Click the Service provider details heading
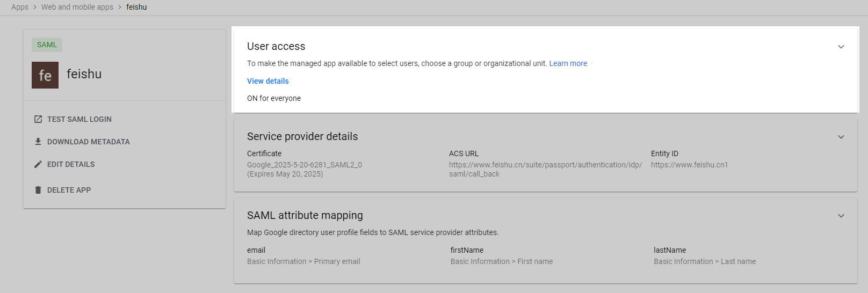The image size is (868, 293). click(302, 136)
